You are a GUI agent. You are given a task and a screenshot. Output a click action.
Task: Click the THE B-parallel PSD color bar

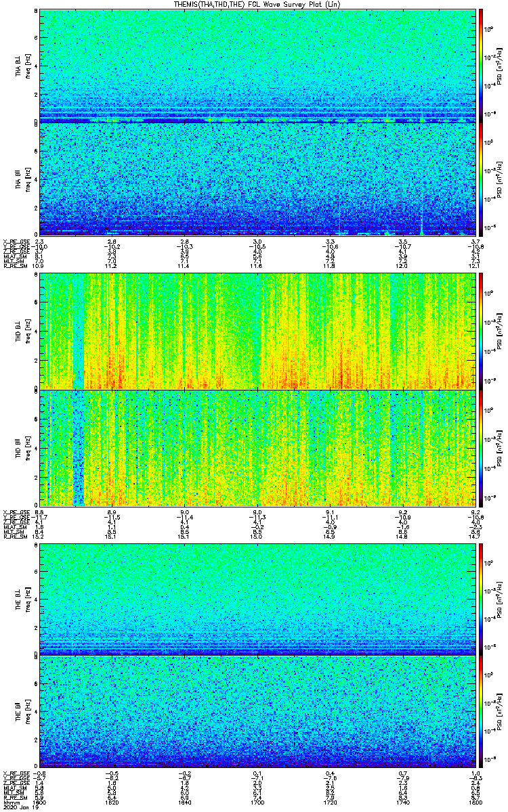pos(481,713)
